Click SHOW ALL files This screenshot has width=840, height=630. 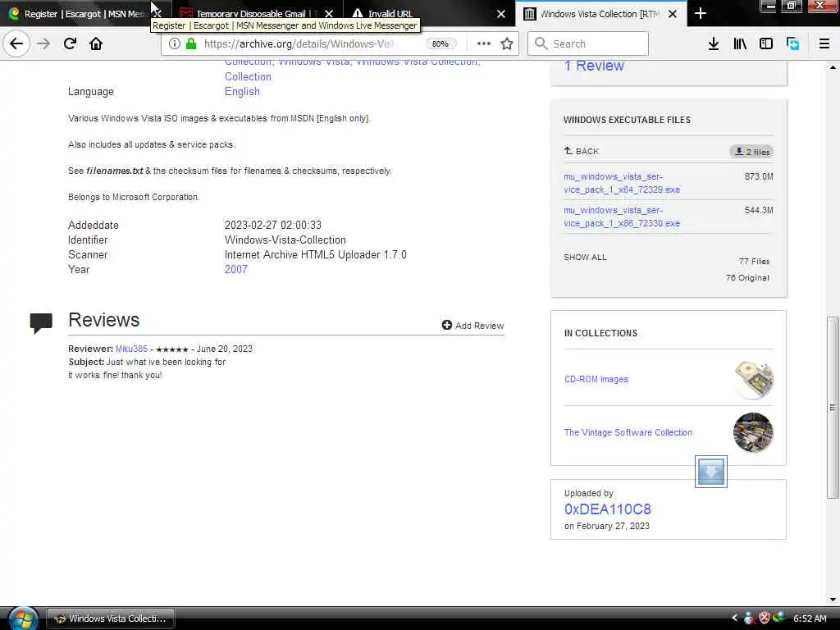click(585, 257)
